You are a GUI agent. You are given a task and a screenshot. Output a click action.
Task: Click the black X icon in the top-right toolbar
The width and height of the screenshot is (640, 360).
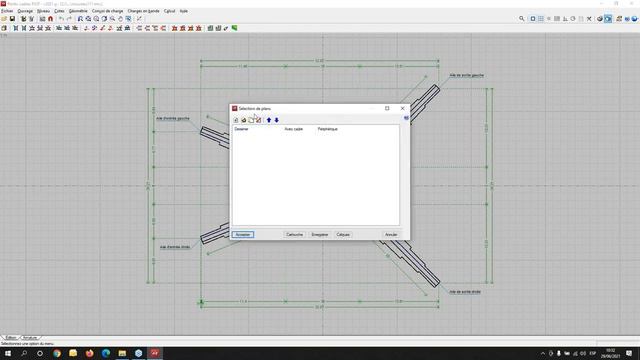[589, 19]
